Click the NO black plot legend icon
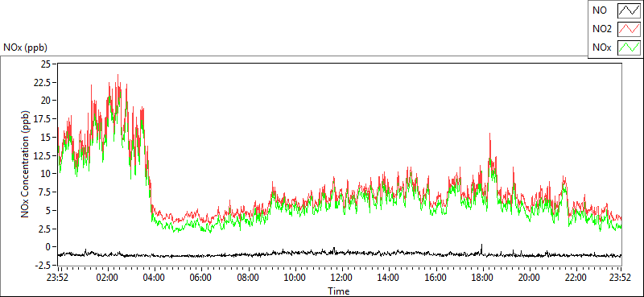Image resolution: width=644 pixels, height=297 pixels. pyautogui.click(x=630, y=10)
